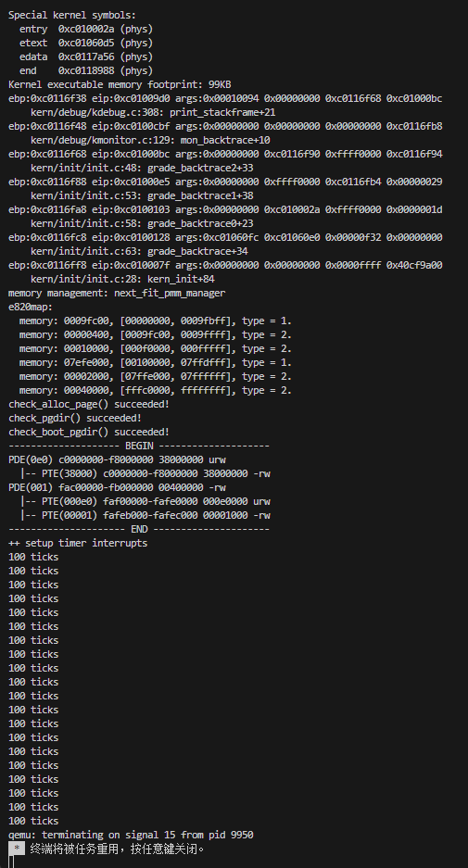Click the 'e820map:' heading
This screenshot has width=468, height=868.
pyautogui.click(x=31, y=307)
